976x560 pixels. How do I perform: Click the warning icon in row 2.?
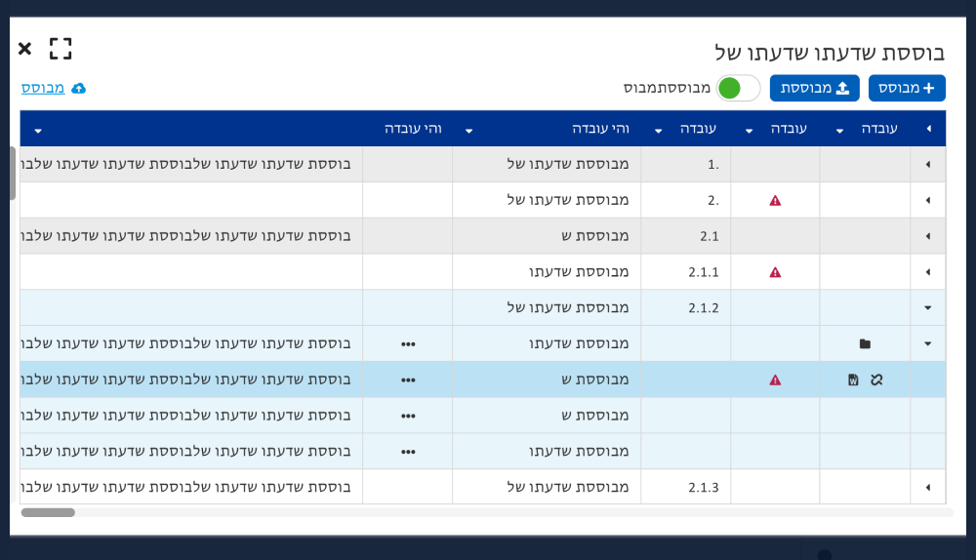[775, 201]
